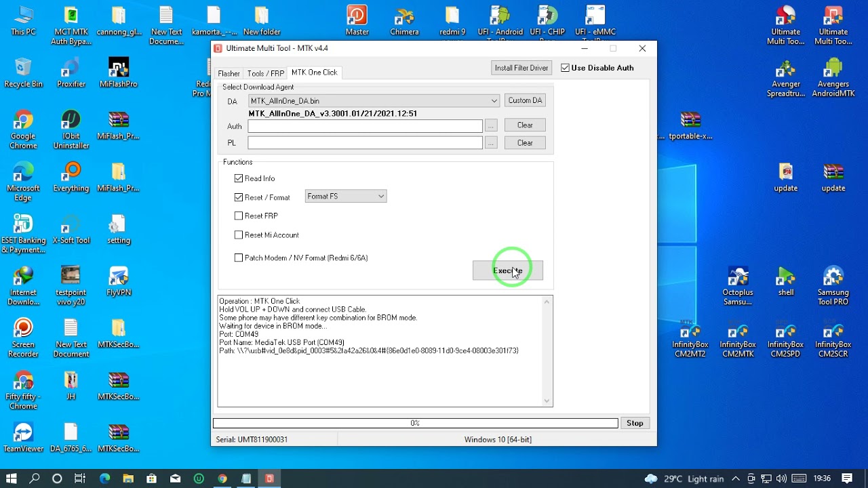Viewport: 868px width, 488px height.
Task: Switch to the Tools / FRP tab
Action: click(265, 73)
